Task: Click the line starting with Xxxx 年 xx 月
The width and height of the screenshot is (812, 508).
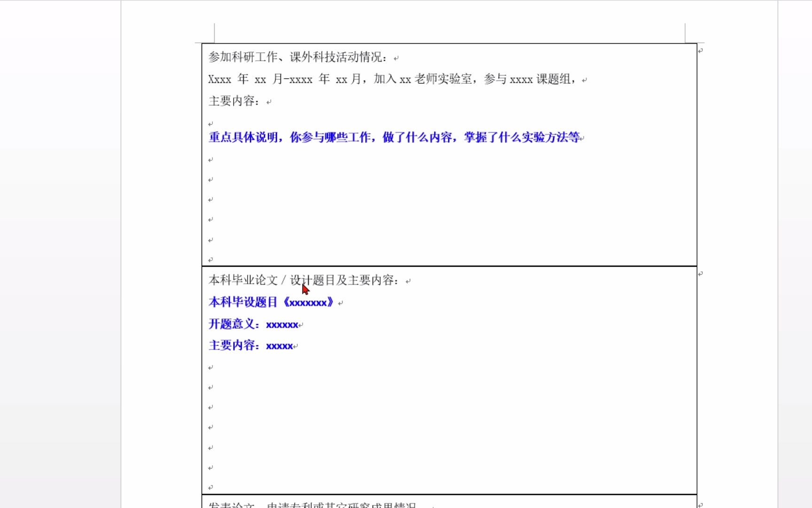Action: click(x=393, y=79)
